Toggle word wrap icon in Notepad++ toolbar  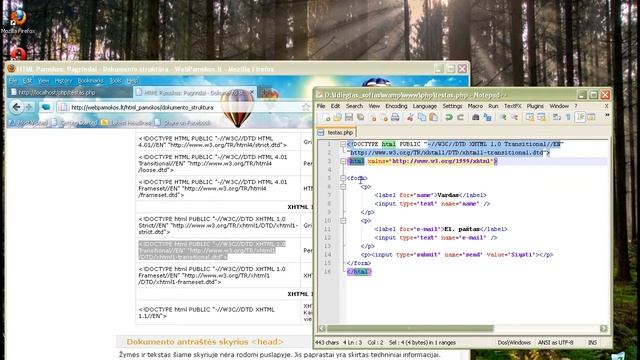click(556, 118)
